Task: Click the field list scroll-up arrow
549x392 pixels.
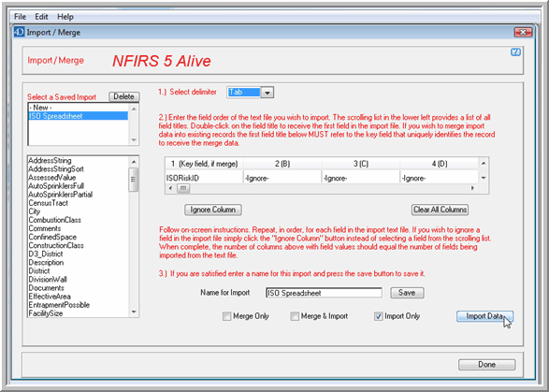Action: tap(134, 162)
